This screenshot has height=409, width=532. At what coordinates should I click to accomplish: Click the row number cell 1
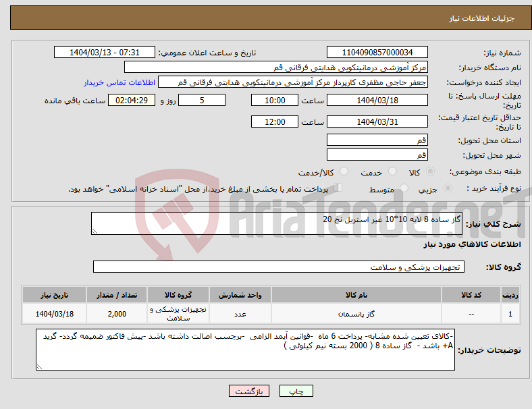point(510,314)
